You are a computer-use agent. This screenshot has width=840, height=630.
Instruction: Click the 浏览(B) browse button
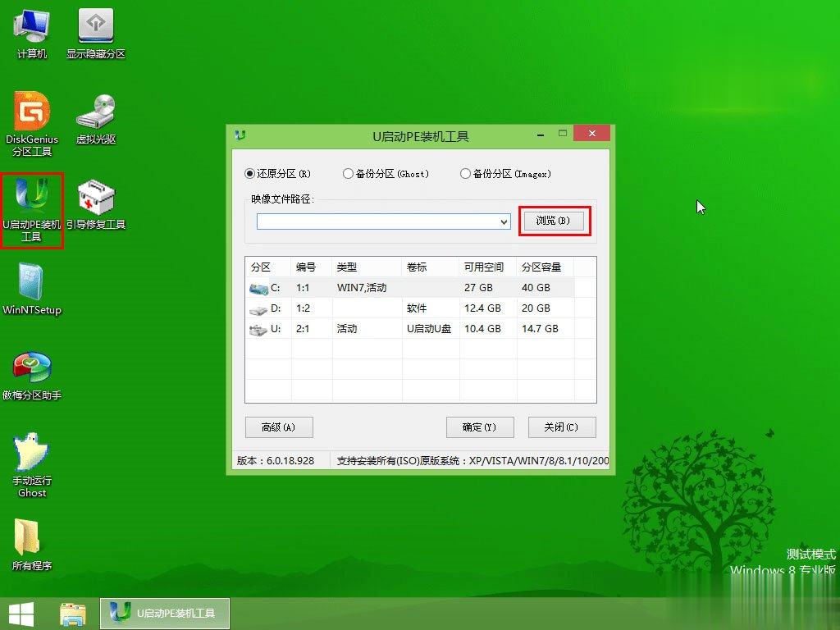coord(554,221)
